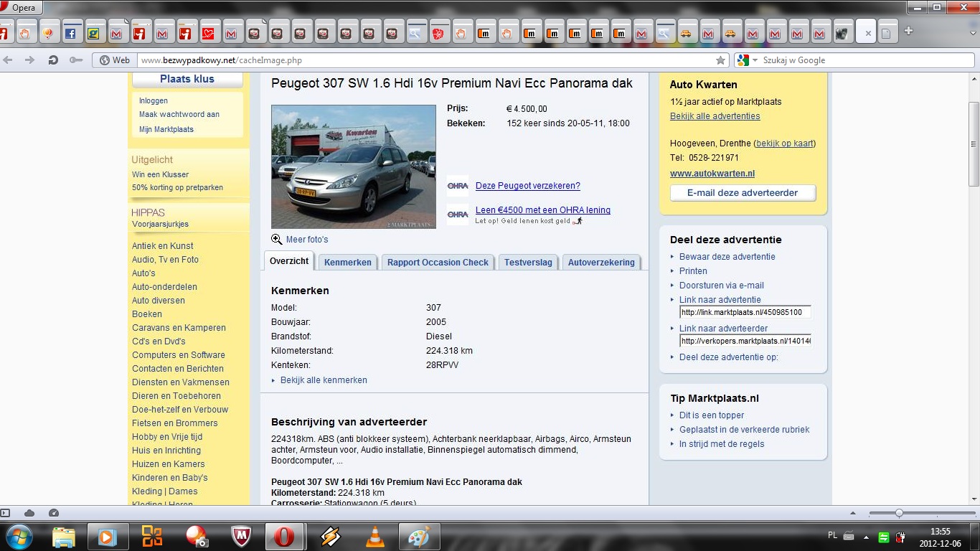Open the Opera main menu button

point(22,8)
